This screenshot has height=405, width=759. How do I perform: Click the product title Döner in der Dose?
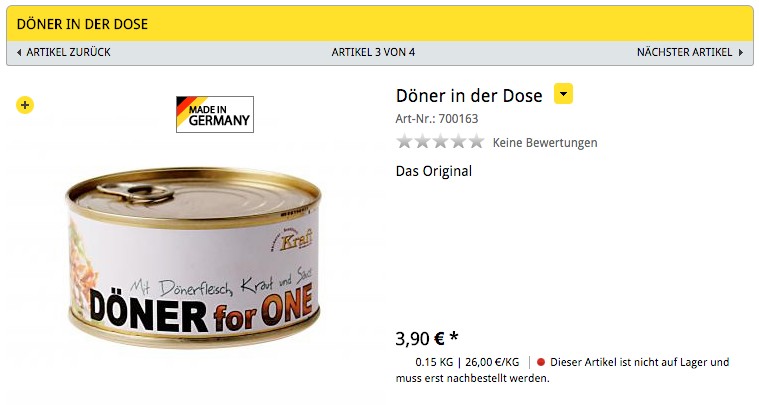pos(469,95)
